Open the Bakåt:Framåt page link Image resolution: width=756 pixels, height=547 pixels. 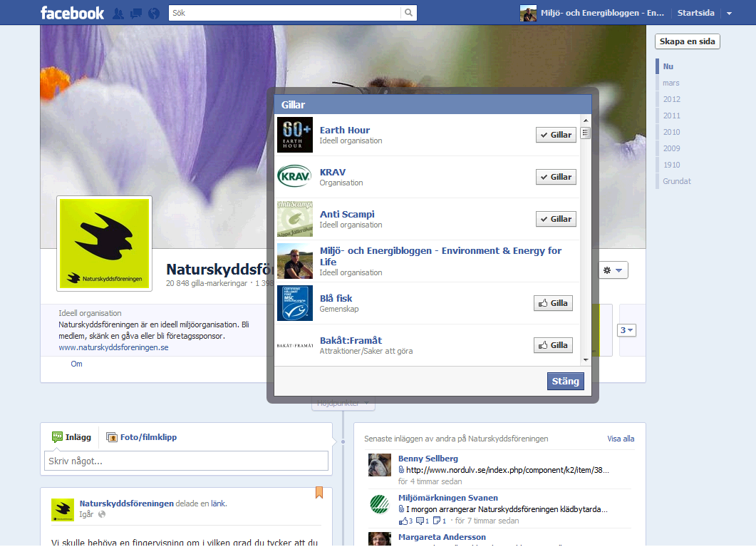pos(351,341)
